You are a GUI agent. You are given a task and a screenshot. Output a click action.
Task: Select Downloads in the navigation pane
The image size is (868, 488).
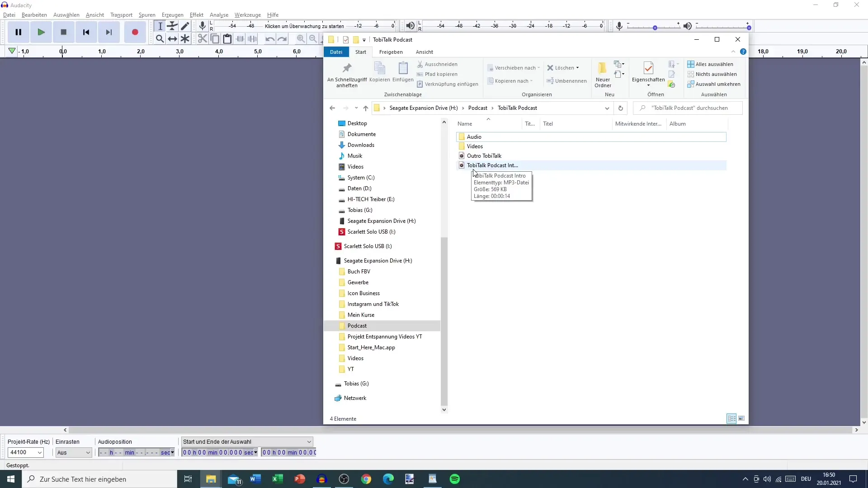click(x=361, y=145)
